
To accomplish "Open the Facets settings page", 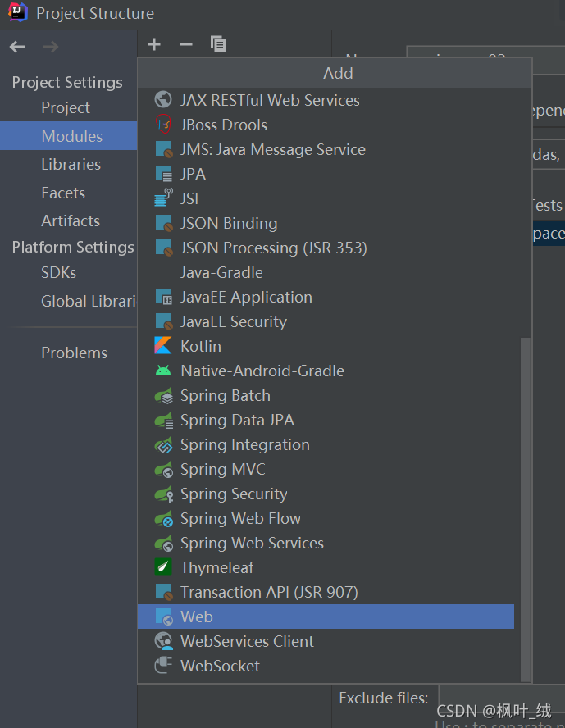I will click(x=68, y=193).
